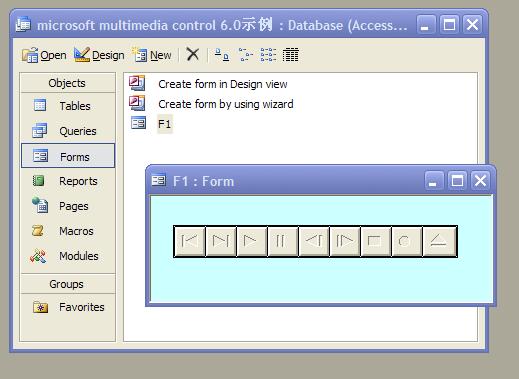The image size is (519, 379).
Task: Close the Database window
Action: pos(472,25)
